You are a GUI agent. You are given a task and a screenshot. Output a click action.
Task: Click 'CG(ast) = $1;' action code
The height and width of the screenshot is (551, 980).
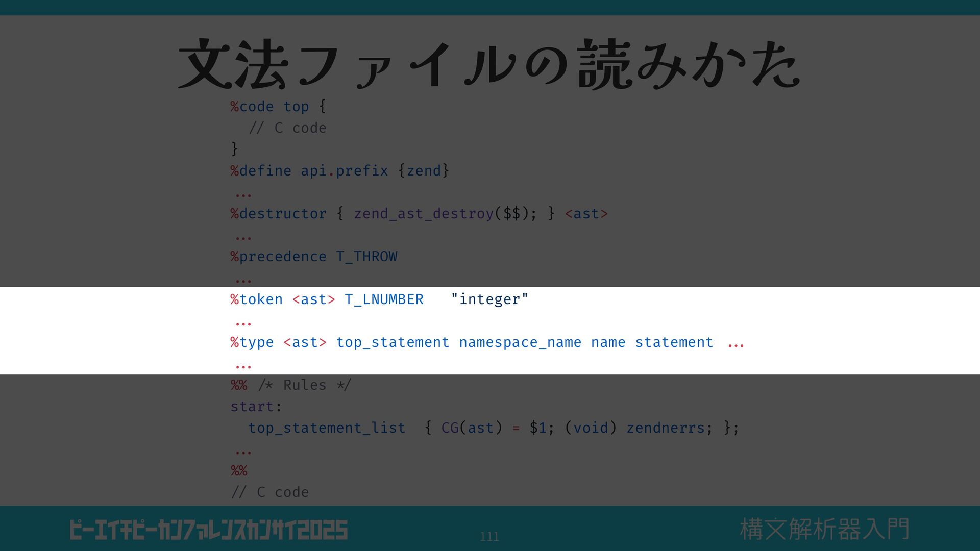coord(498,428)
